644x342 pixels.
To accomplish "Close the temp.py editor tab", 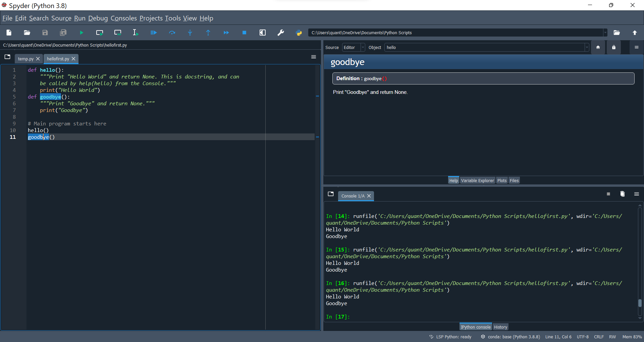I will point(38,59).
